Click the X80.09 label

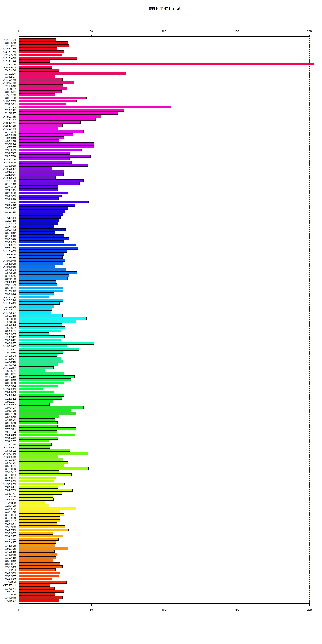(11, 322)
